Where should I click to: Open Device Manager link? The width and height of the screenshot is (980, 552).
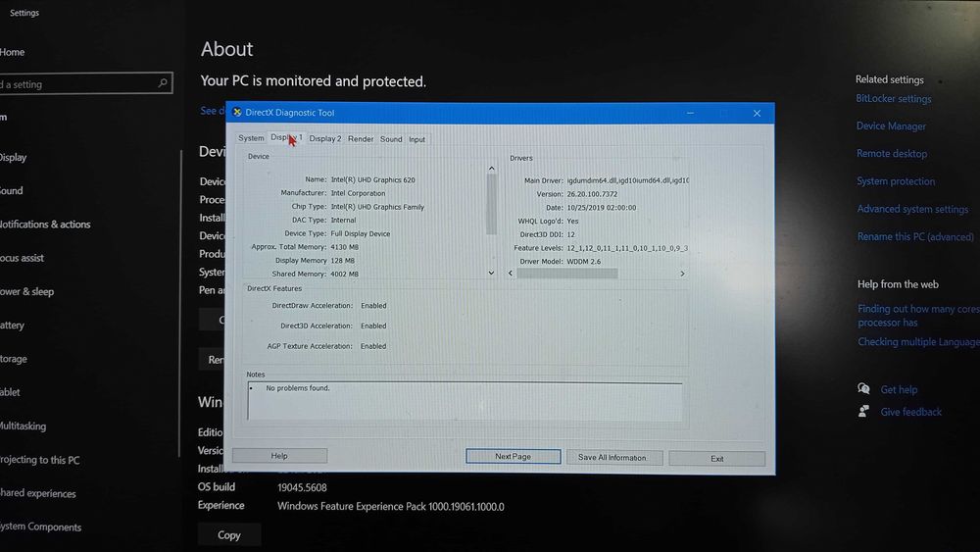pyautogui.click(x=891, y=125)
